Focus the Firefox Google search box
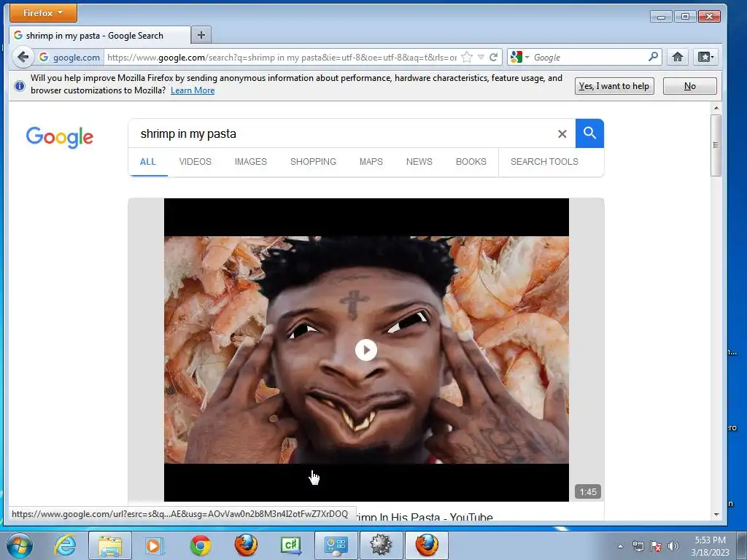 [589, 57]
